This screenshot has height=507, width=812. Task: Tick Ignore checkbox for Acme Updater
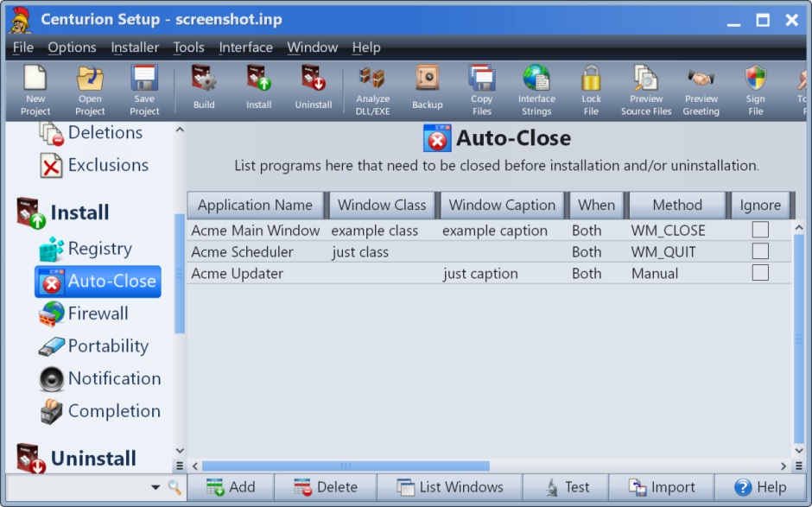[x=759, y=273]
